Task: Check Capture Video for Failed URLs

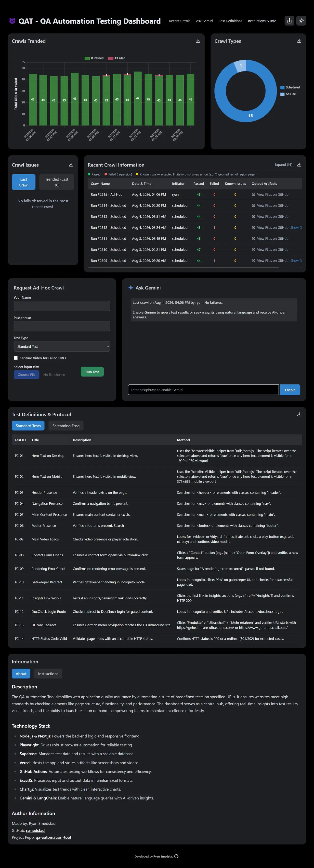Action: click(x=16, y=358)
